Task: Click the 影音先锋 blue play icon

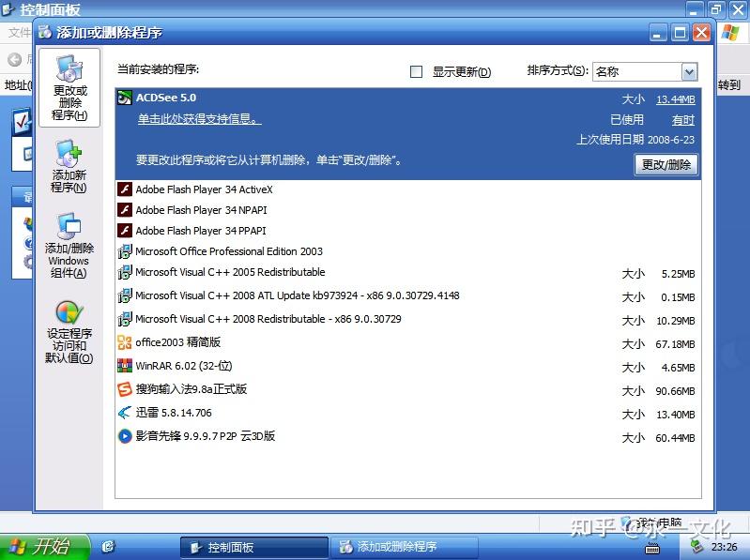Action: pos(124,436)
